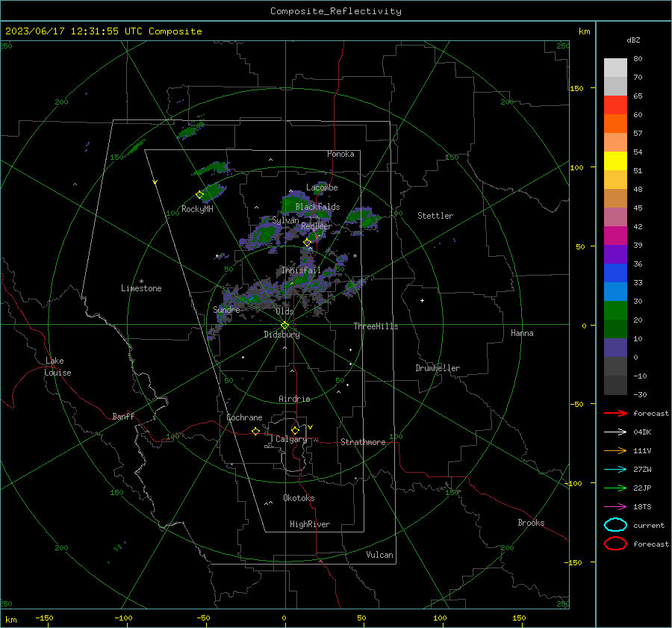Viewport: 672px width, 628px height.
Task: Select the yellow diamond marker above Calgary
Action: (x=295, y=430)
